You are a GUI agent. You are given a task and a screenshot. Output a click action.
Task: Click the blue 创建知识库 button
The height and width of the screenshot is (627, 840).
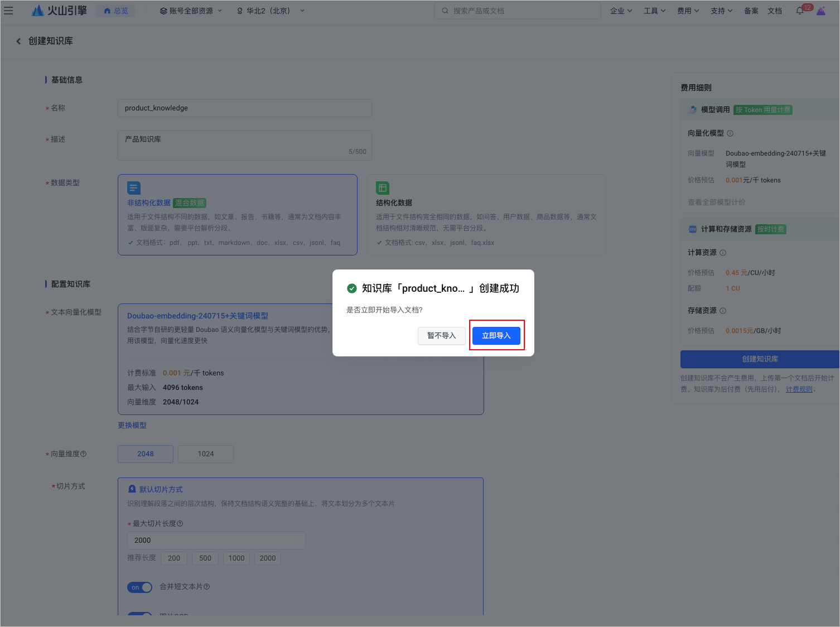(760, 359)
